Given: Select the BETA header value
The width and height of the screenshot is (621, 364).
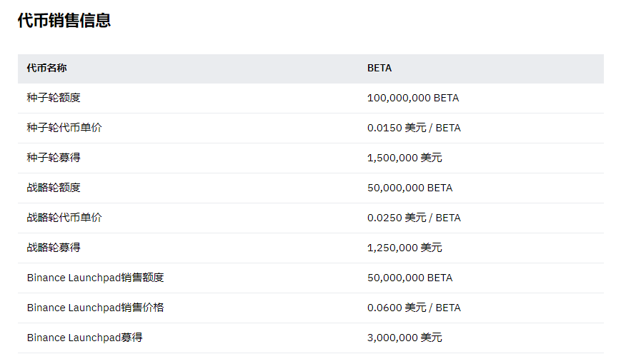Looking at the screenshot, I should 379,69.
